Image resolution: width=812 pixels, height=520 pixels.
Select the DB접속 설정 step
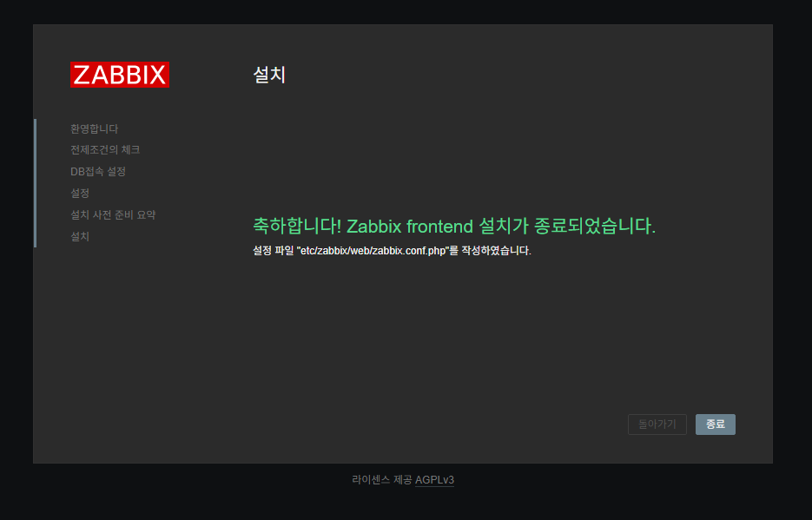[98, 171]
